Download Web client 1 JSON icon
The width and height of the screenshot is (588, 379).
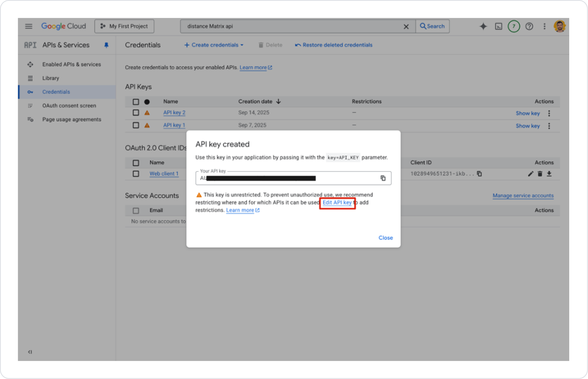[x=549, y=174]
